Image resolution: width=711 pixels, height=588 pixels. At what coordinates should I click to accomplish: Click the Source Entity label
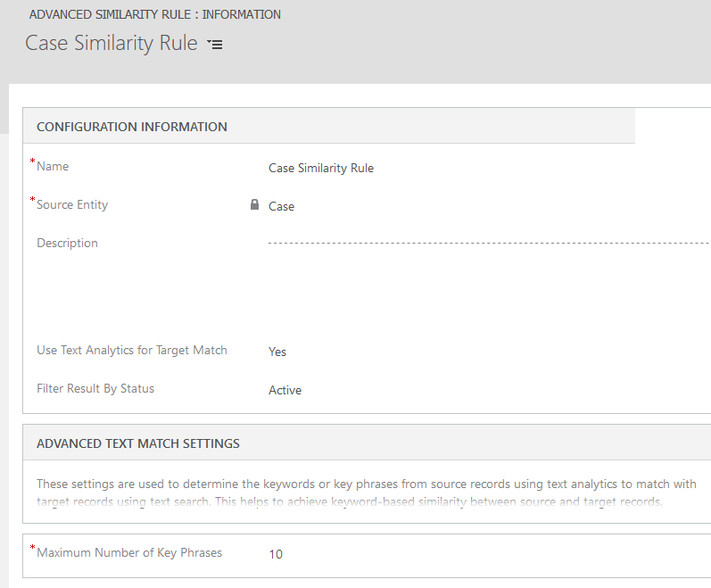pyautogui.click(x=72, y=205)
